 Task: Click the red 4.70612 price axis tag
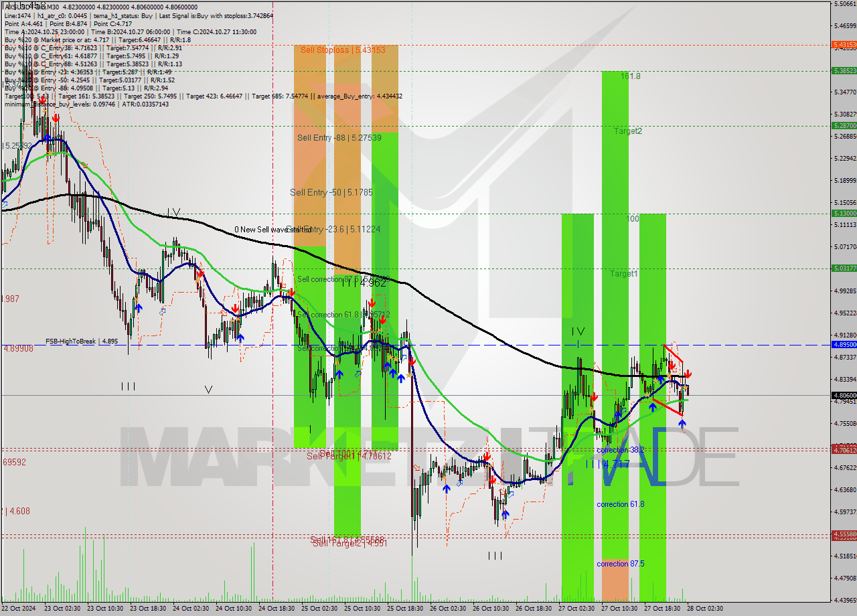(x=844, y=450)
